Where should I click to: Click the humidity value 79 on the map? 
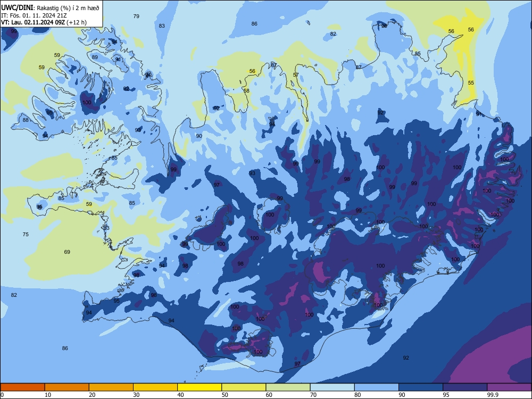point(136,16)
